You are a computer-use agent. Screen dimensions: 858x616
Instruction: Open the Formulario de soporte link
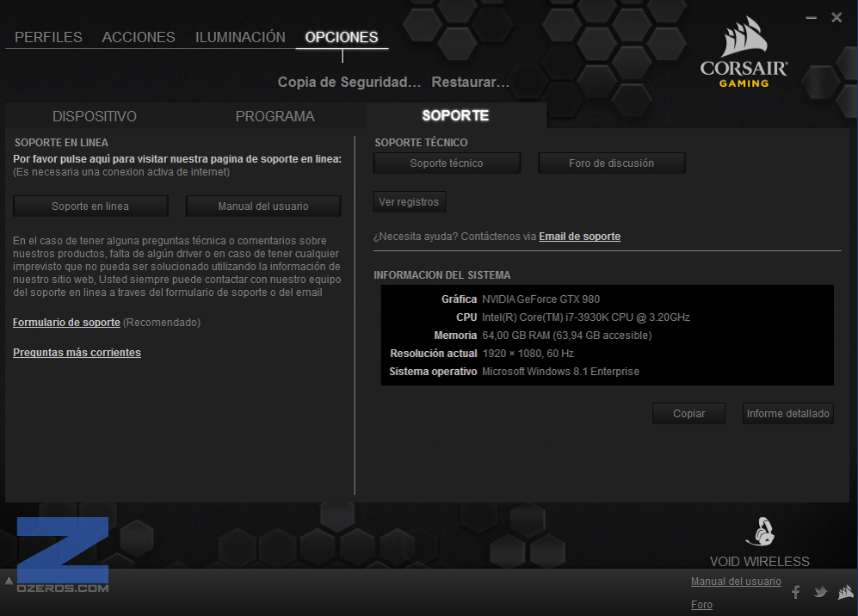tap(67, 323)
